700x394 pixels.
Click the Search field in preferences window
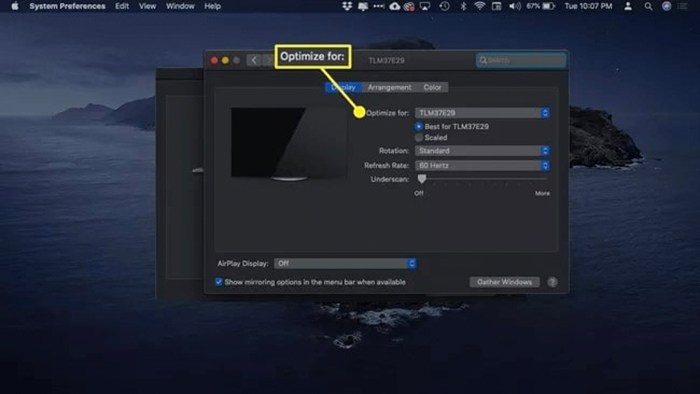tap(521, 60)
